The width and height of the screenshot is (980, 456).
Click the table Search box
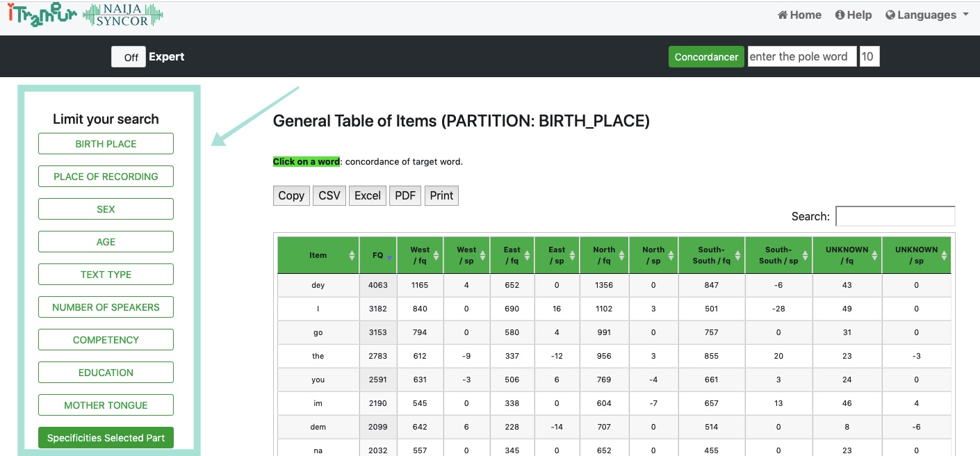coord(895,216)
